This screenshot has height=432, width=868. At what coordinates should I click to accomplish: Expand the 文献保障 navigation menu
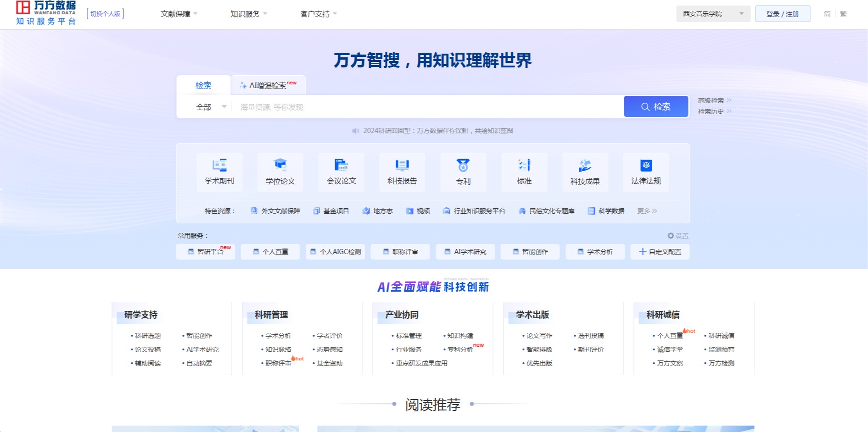pos(179,14)
